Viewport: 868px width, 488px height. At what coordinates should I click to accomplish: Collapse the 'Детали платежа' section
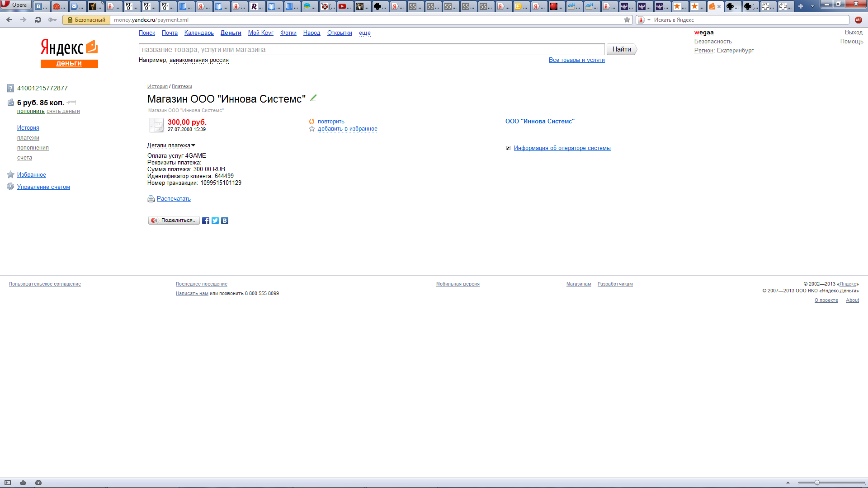point(171,145)
